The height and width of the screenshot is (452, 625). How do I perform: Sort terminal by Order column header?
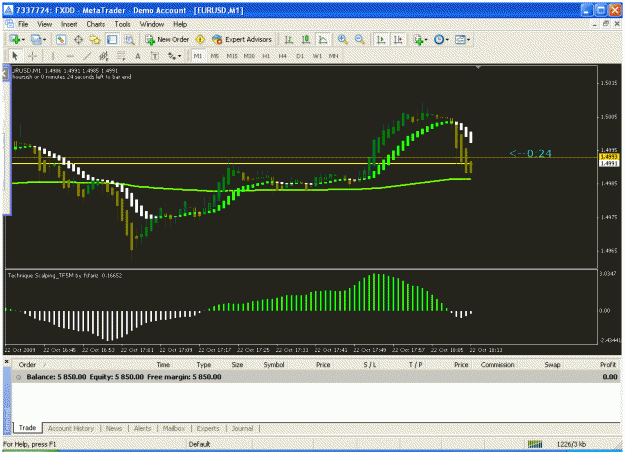coord(27,365)
